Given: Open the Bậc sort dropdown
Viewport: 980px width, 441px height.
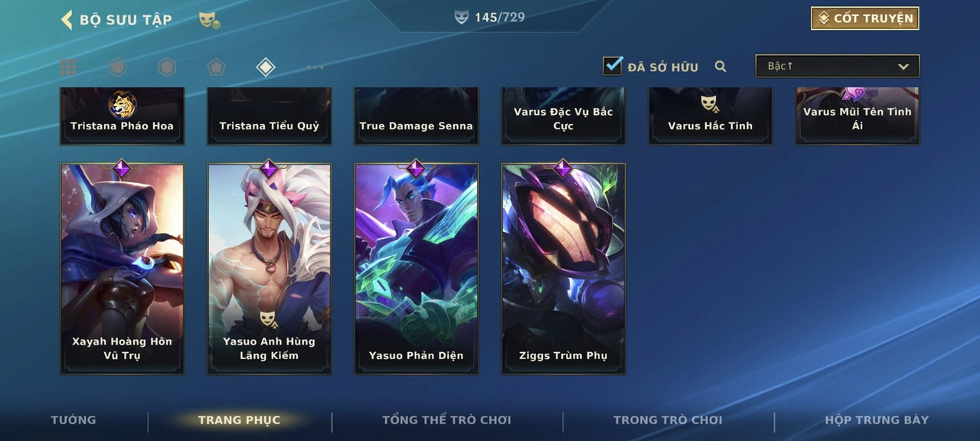Looking at the screenshot, I should click(838, 66).
